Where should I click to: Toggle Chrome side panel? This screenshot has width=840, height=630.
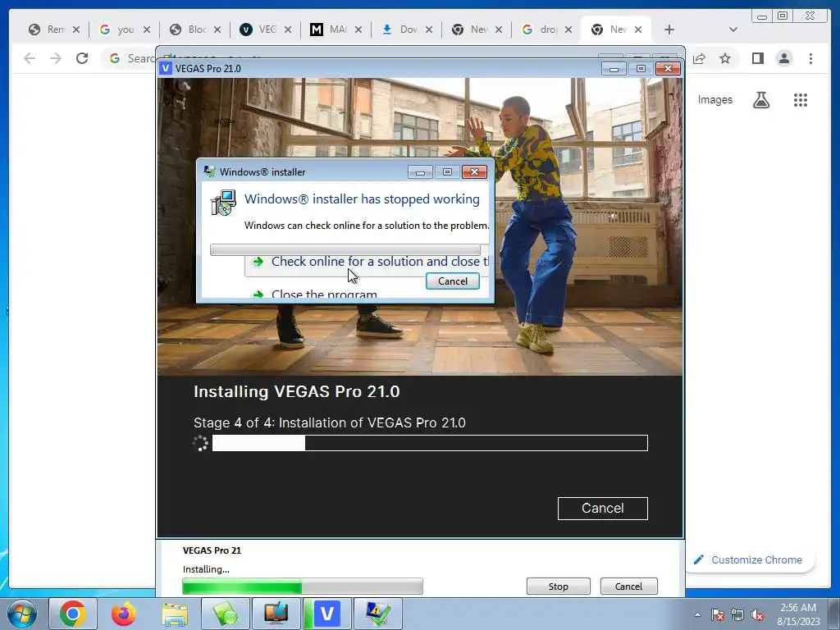[x=757, y=58]
